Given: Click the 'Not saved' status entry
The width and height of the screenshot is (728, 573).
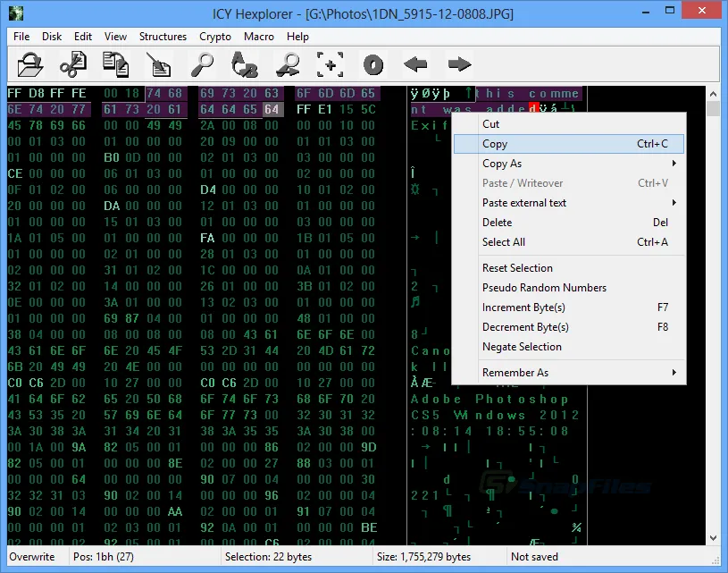Looking at the screenshot, I should [534, 557].
